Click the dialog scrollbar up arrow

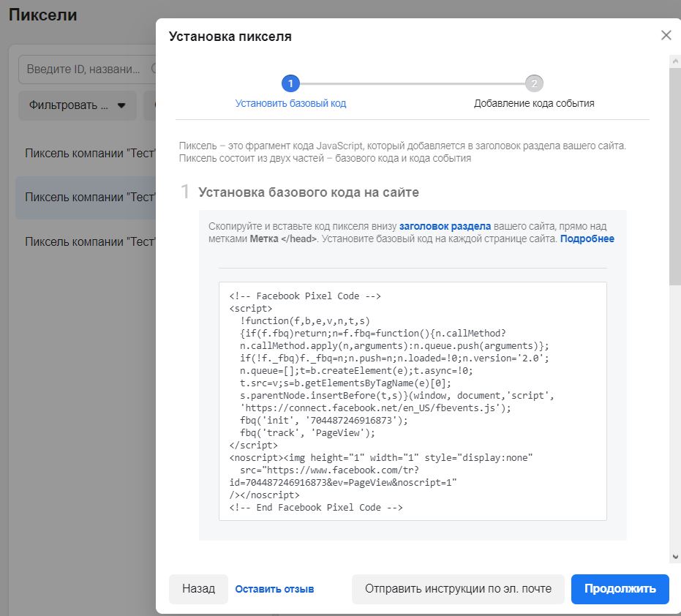point(675,61)
